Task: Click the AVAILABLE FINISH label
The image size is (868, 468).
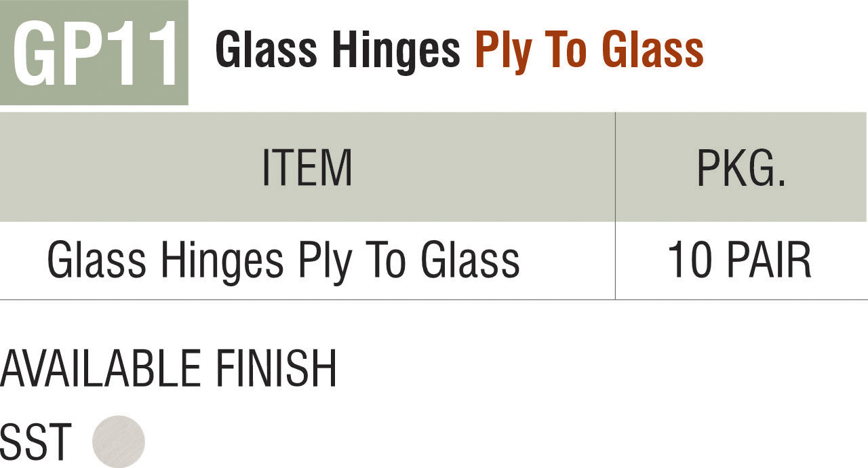Action: click(x=168, y=369)
